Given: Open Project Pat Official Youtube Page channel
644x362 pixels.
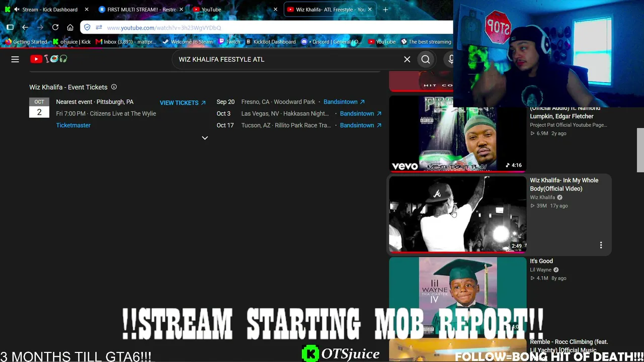Looking at the screenshot, I should point(569,125).
